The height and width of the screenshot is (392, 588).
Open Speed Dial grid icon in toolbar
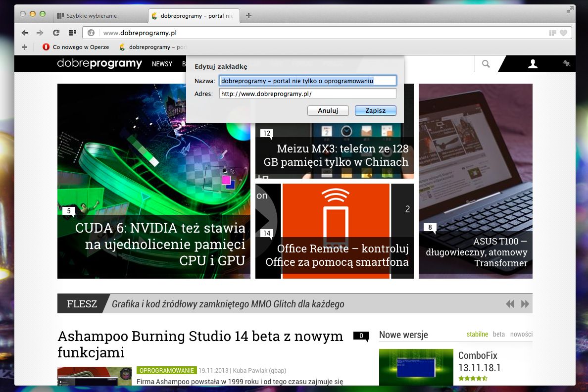pyautogui.click(x=72, y=33)
